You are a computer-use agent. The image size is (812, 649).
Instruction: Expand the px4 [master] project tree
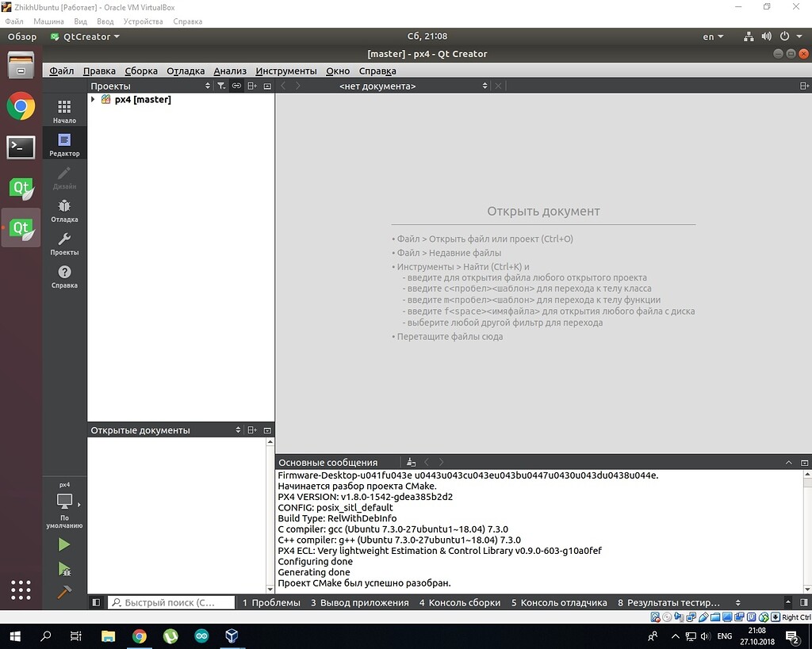(x=93, y=99)
